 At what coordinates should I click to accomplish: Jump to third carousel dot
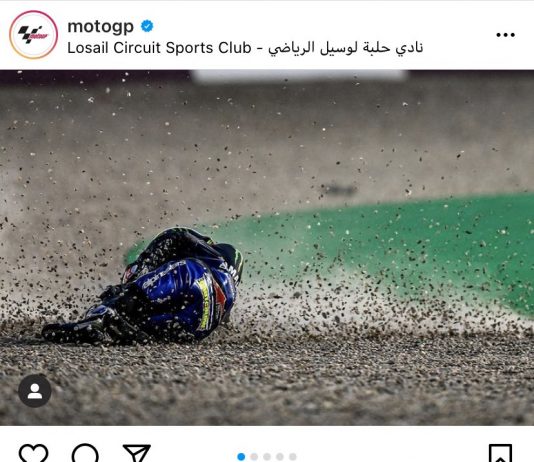267,457
